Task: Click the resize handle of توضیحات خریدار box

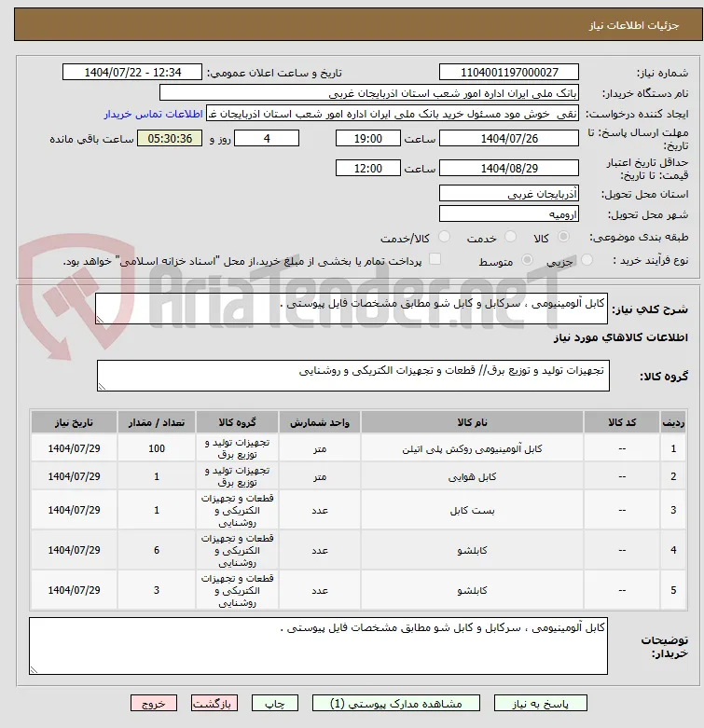Action: pyautogui.click(x=34, y=670)
